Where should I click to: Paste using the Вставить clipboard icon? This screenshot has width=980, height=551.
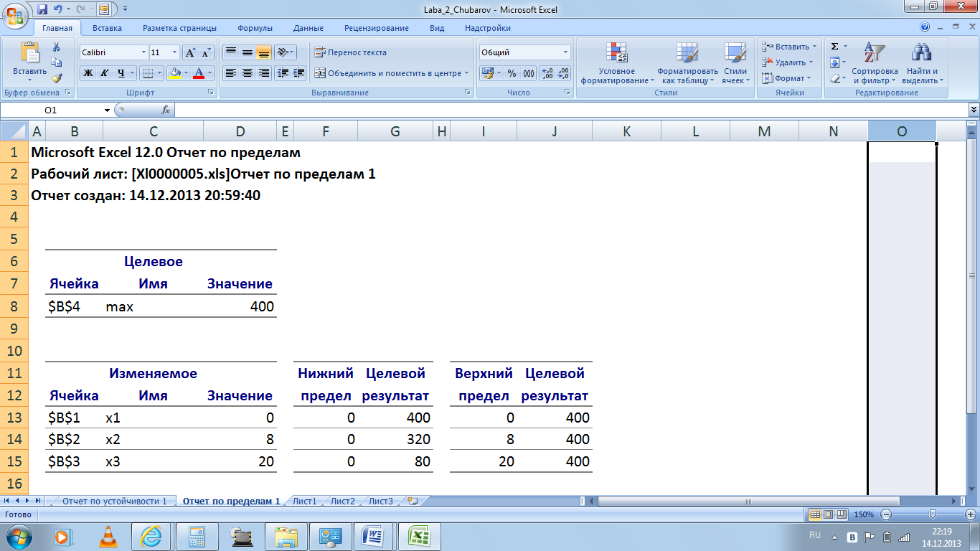[x=29, y=52]
